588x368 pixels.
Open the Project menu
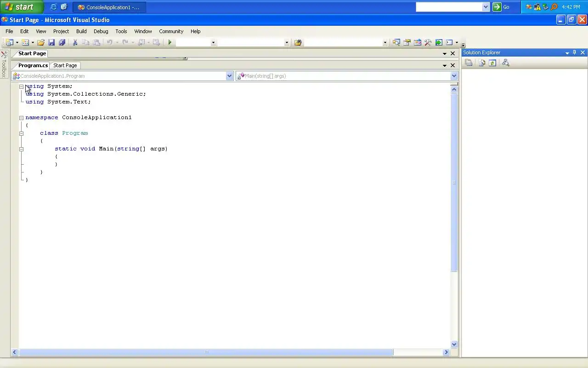tap(61, 31)
